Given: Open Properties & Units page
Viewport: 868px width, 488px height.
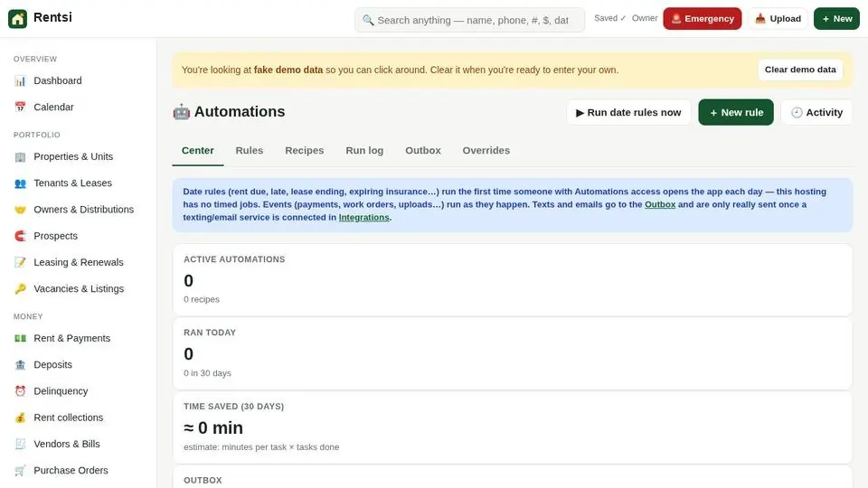Looking at the screenshot, I should click(x=78, y=156).
